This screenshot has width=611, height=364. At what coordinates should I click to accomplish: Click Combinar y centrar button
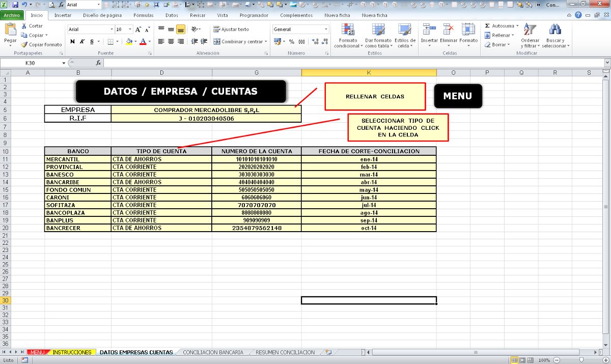[238, 41]
